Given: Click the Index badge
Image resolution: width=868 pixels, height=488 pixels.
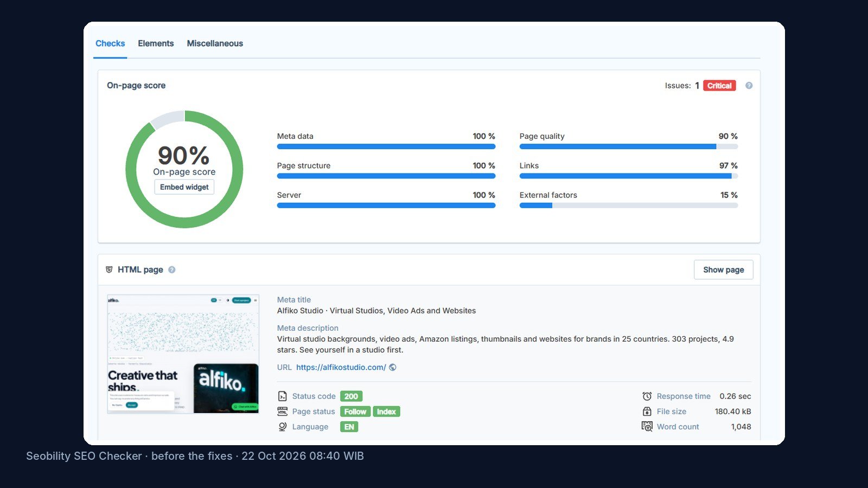Looking at the screenshot, I should (386, 412).
